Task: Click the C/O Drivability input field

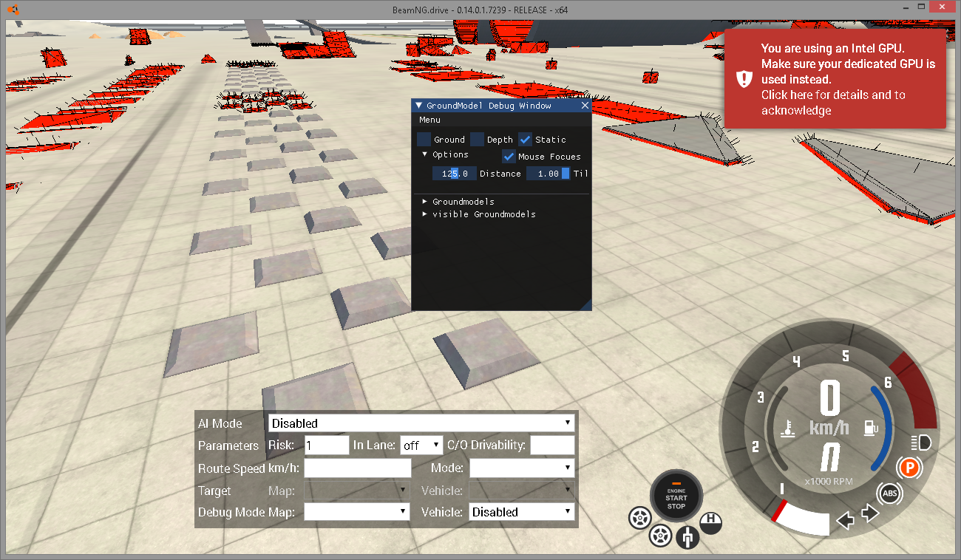Action: point(552,445)
